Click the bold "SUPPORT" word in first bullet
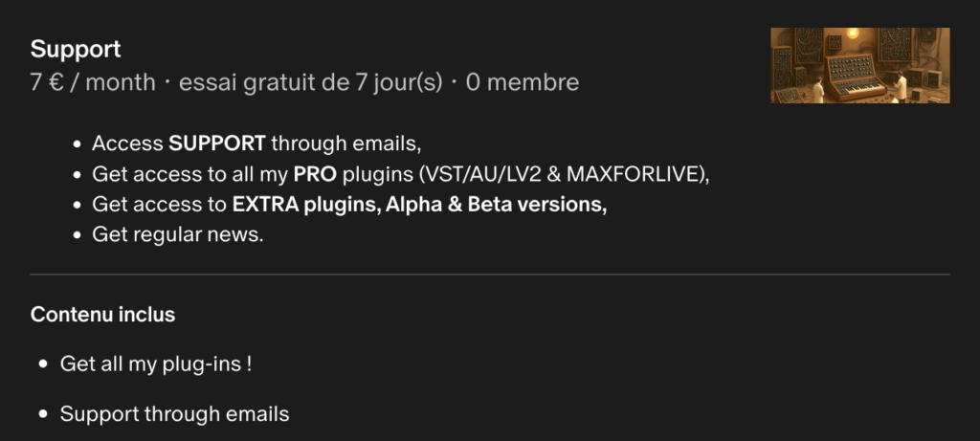 pyautogui.click(x=217, y=145)
